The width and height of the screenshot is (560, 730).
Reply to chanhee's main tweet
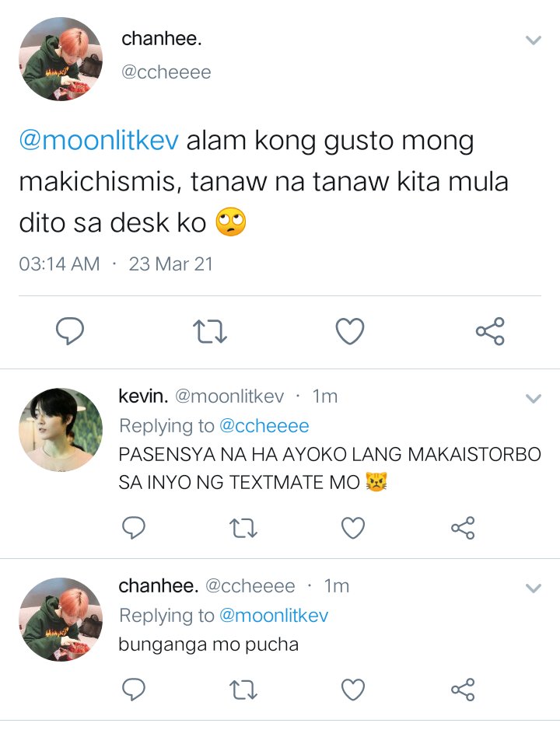tap(70, 331)
